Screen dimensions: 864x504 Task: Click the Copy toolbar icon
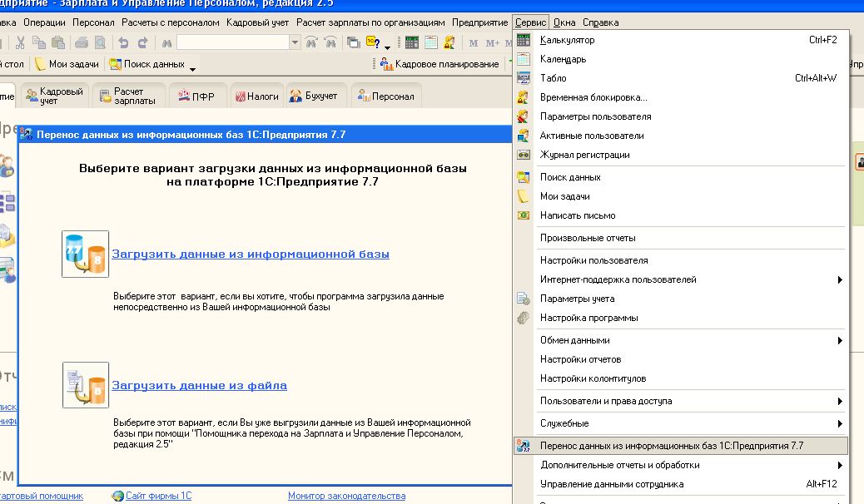click(x=39, y=42)
